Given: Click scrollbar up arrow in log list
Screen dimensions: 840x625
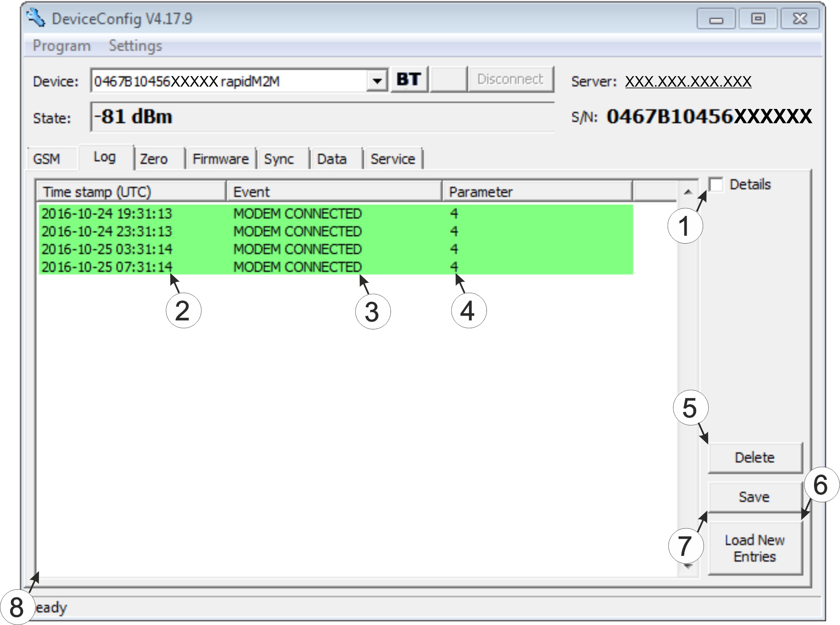Looking at the screenshot, I should (x=688, y=192).
